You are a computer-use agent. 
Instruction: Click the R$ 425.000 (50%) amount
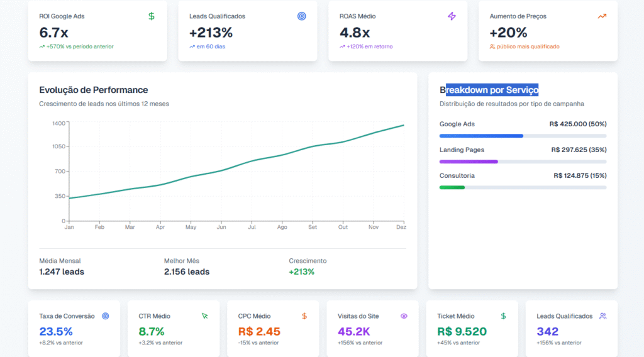(577, 124)
